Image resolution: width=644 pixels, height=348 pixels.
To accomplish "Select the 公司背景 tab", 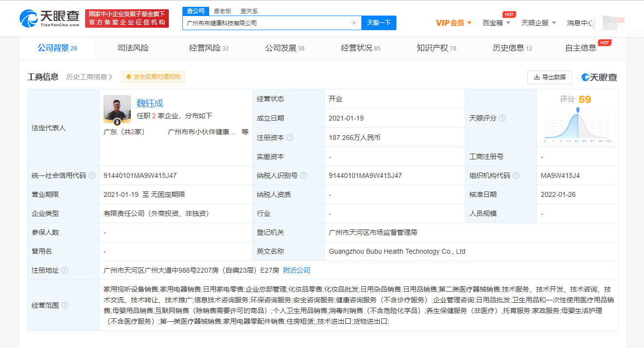I will [x=57, y=48].
